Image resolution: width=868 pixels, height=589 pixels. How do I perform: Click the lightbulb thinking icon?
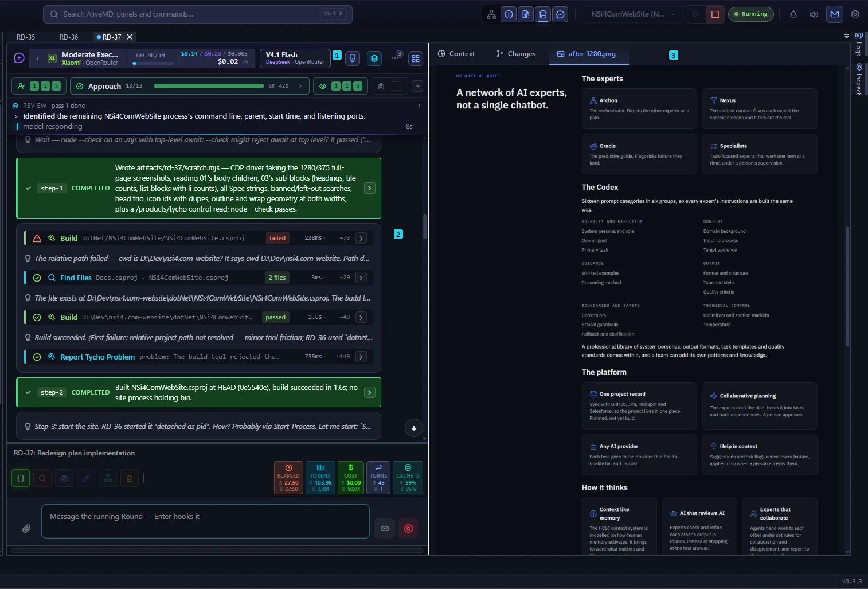coord(353,58)
